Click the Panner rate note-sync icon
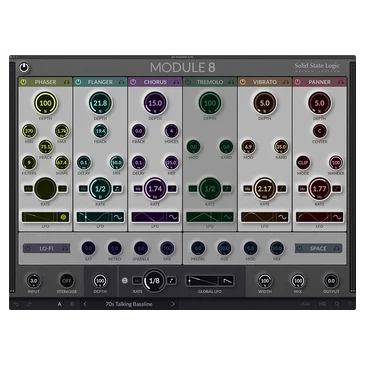365x365 pixels. coord(337,189)
